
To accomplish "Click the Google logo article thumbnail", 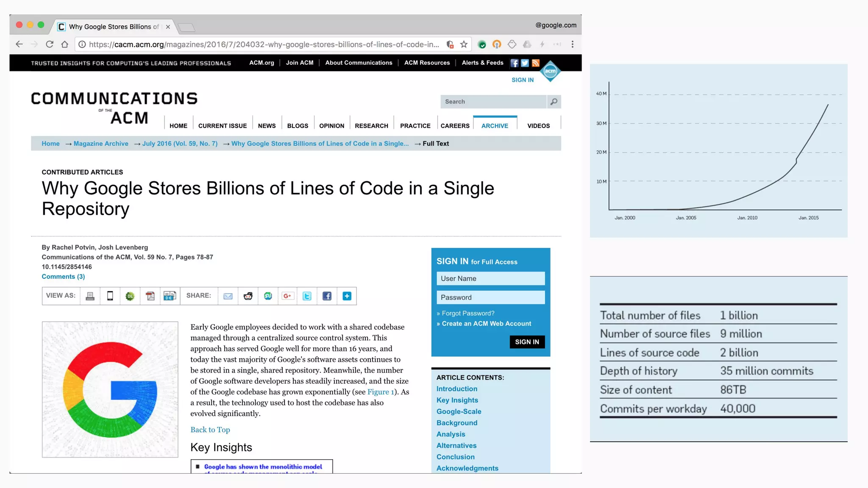I will [110, 389].
